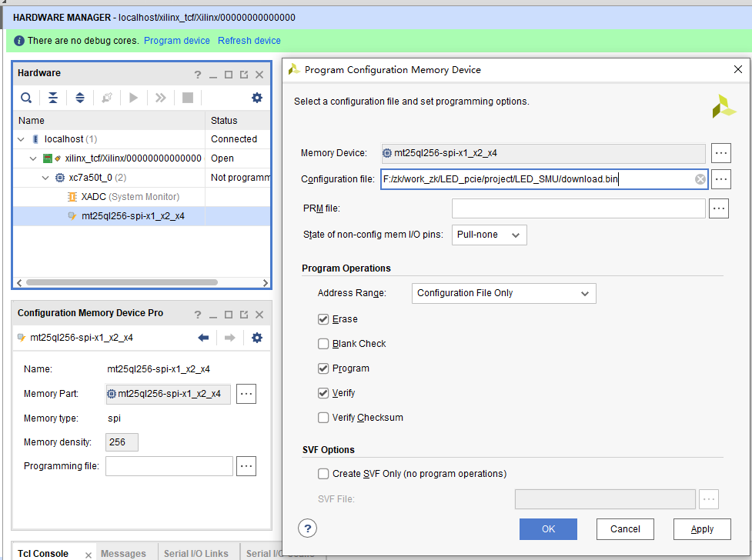Expand all items in Hardware panel

(x=80, y=98)
